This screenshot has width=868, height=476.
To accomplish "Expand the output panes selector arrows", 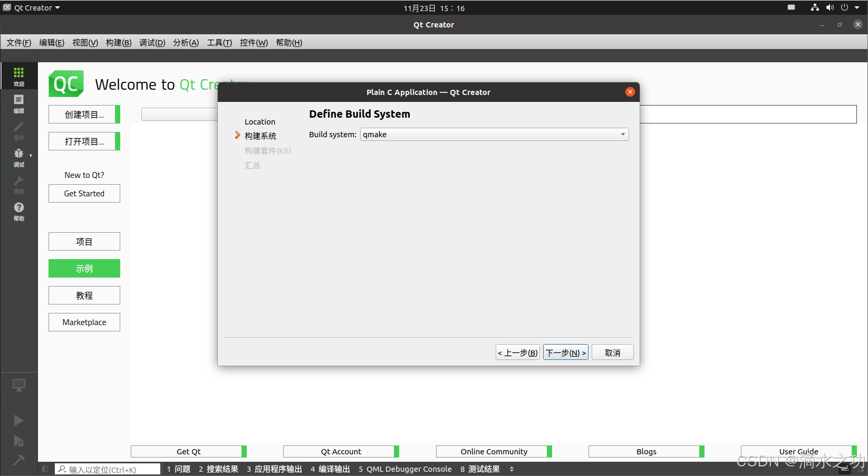I will point(512,469).
